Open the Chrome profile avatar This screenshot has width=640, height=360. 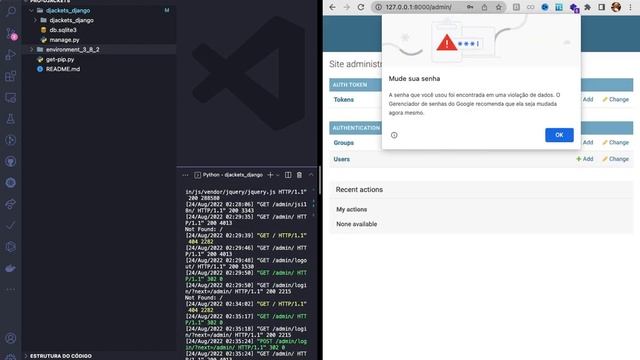click(x=616, y=7)
